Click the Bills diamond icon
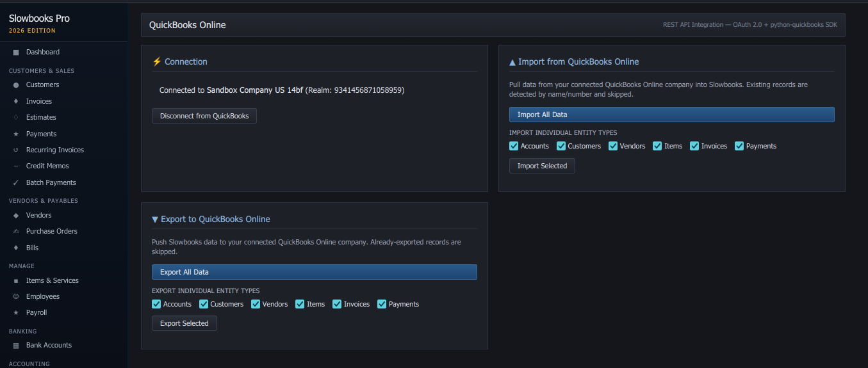 point(16,248)
